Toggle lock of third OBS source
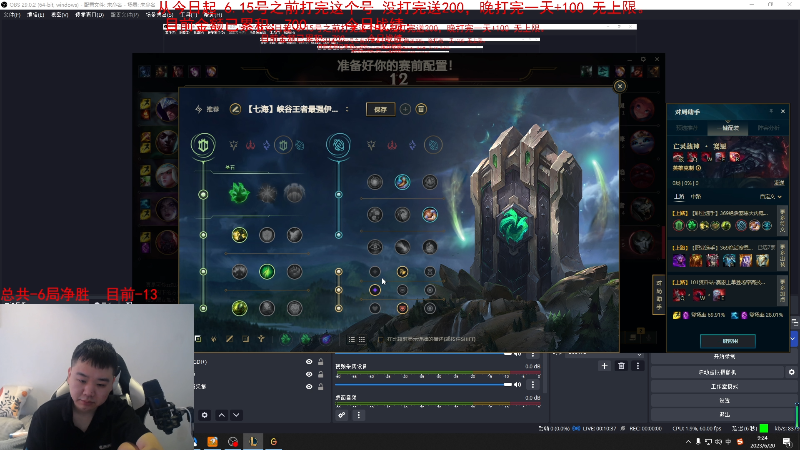Image resolution: width=800 pixels, height=450 pixels. coord(320,387)
